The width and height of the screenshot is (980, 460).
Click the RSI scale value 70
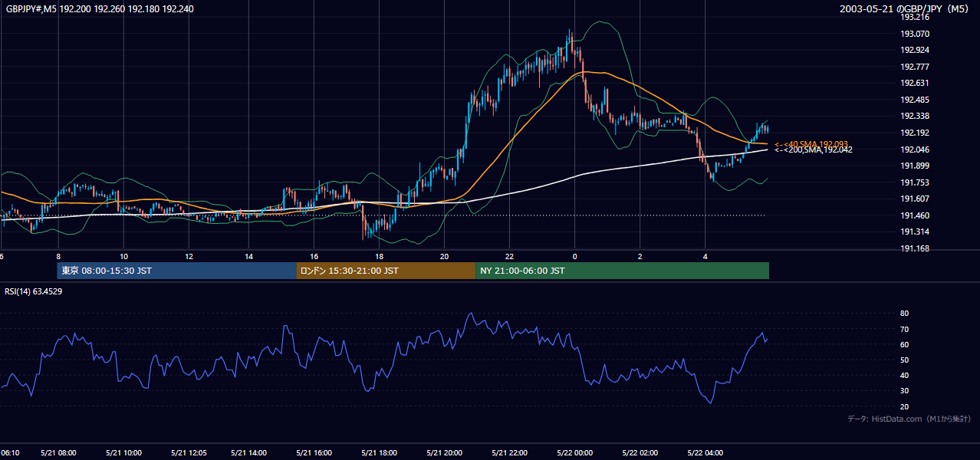pyautogui.click(x=904, y=329)
